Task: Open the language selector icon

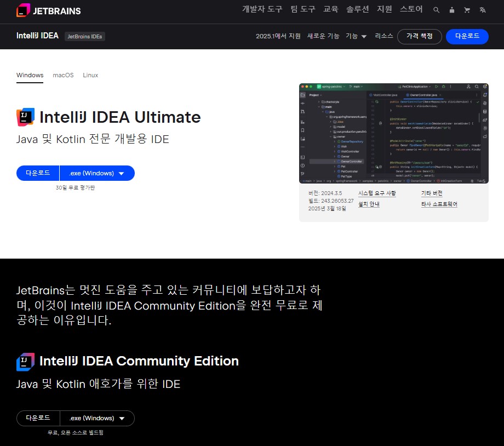Action: [483, 10]
